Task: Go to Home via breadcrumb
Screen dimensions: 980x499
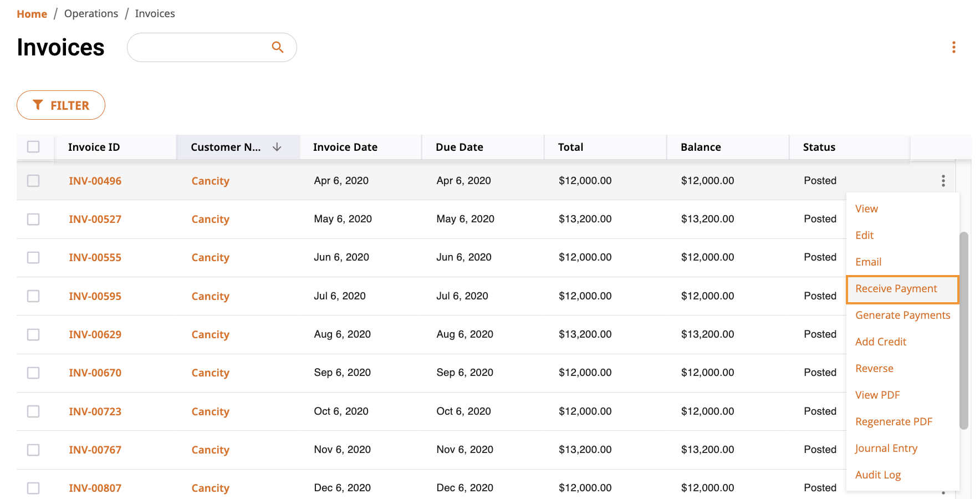Action: tap(32, 14)
